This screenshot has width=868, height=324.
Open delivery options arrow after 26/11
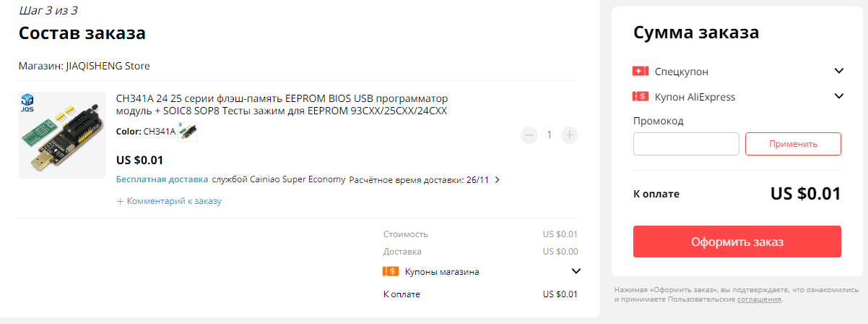pos(497,179)
